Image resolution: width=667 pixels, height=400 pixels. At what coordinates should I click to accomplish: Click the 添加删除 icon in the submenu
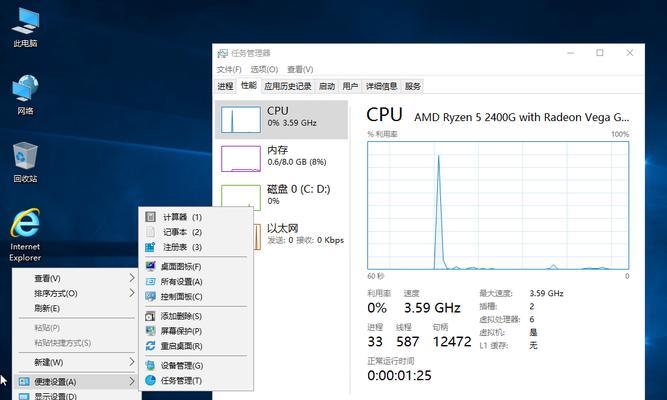(x=150, y=316)
